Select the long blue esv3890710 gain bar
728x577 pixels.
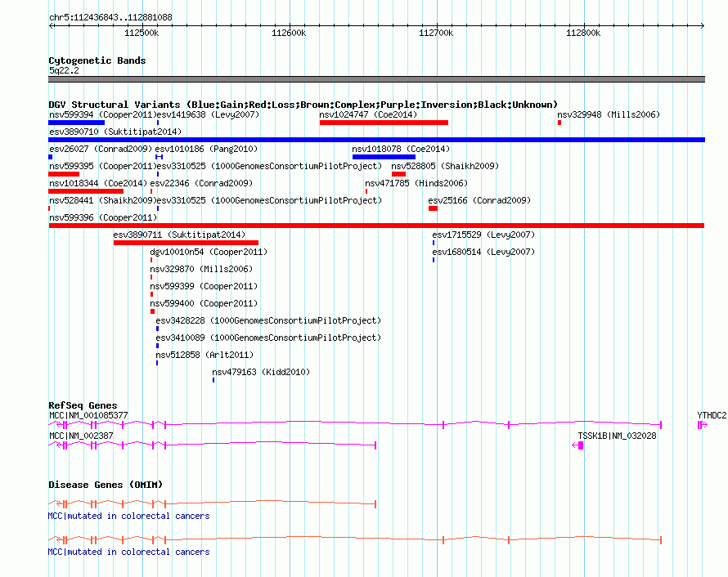click(x=376, y=140)
